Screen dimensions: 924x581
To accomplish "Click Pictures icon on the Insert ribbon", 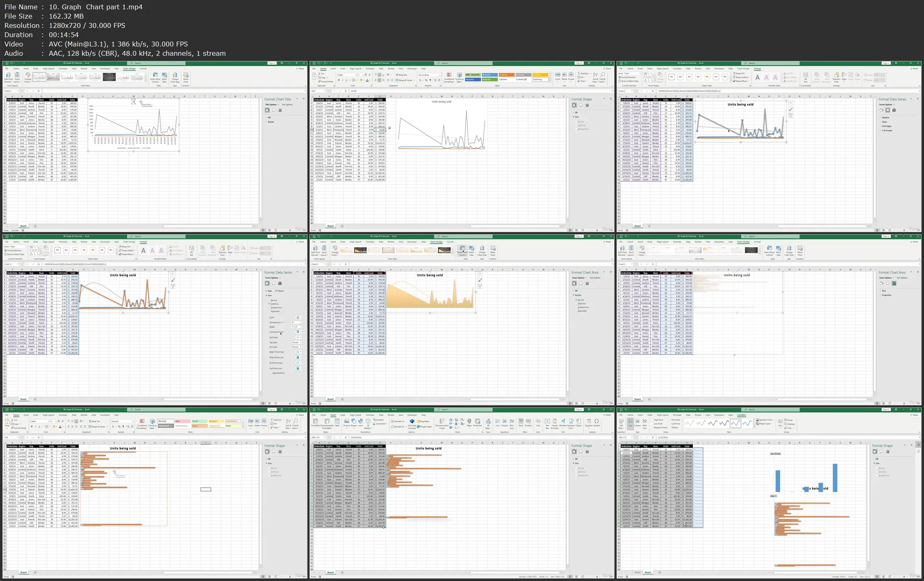I will point(347,423).
